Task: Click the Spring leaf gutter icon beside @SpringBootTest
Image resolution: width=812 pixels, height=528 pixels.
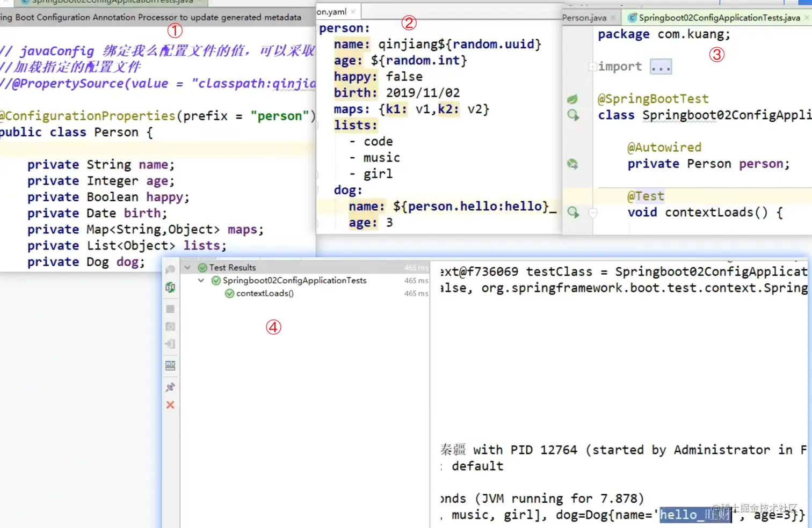Action: (x=572, y=99)
